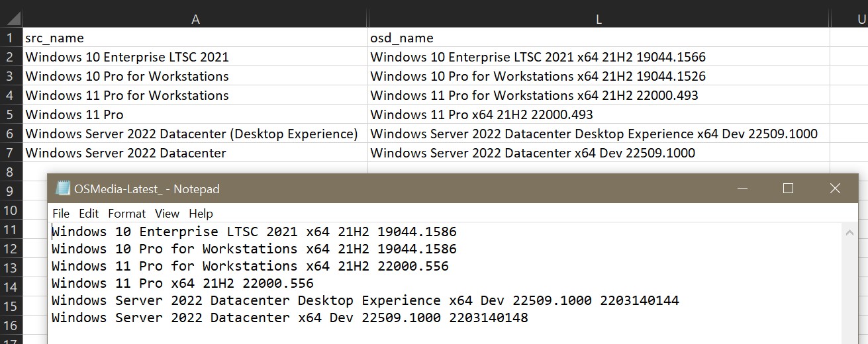Image resolution: width=868 pixels, height=344 pixels.
Task: Close the OSMedia-Latest_ Notepad window
Action: point(835,189)
